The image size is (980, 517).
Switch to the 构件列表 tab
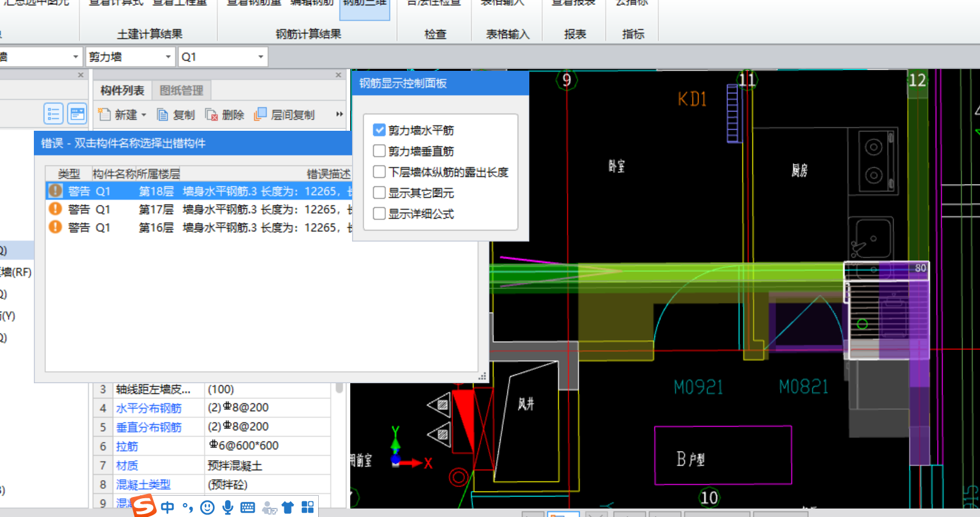point(122,90)
